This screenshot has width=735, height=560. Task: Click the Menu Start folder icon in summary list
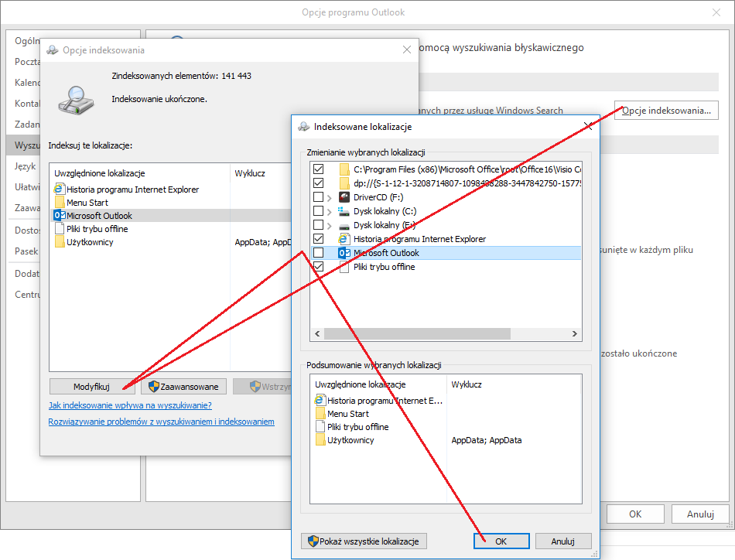[x=320, y=414]
